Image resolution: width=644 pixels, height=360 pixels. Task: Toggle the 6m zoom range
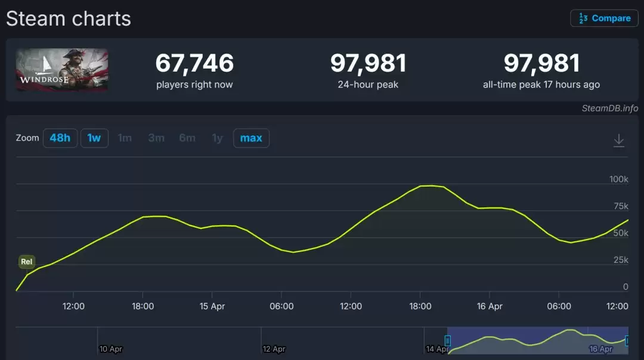pos(187,138)
